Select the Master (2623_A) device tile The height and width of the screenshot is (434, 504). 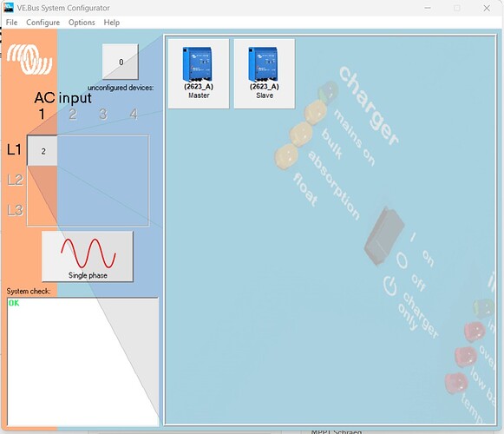point(199,74)
